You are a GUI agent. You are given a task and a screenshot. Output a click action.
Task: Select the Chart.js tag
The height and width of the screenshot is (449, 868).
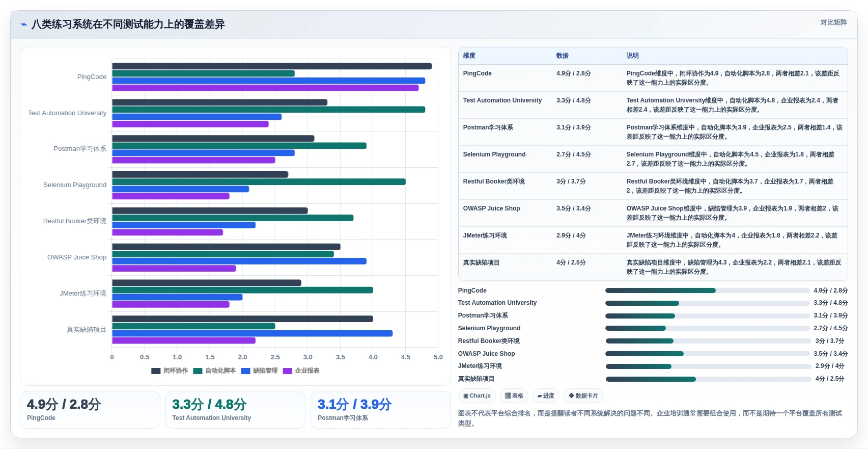[477, 396]
